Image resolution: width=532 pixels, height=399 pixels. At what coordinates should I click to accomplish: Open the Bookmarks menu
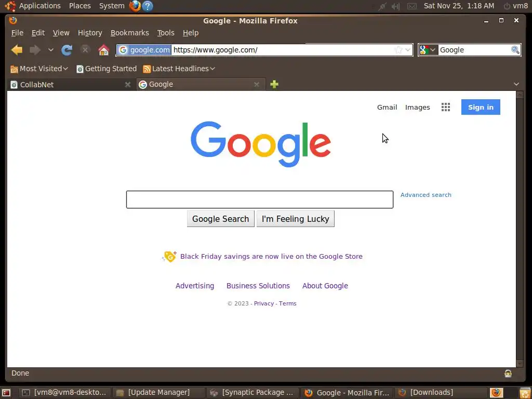tap(129, 33)
